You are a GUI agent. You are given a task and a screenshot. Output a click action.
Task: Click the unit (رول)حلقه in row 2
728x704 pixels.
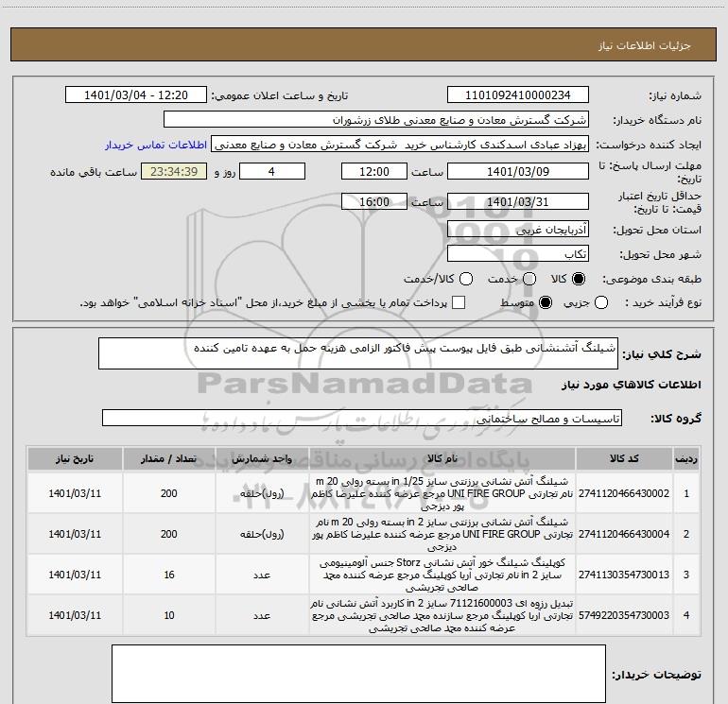coord(262,534)
